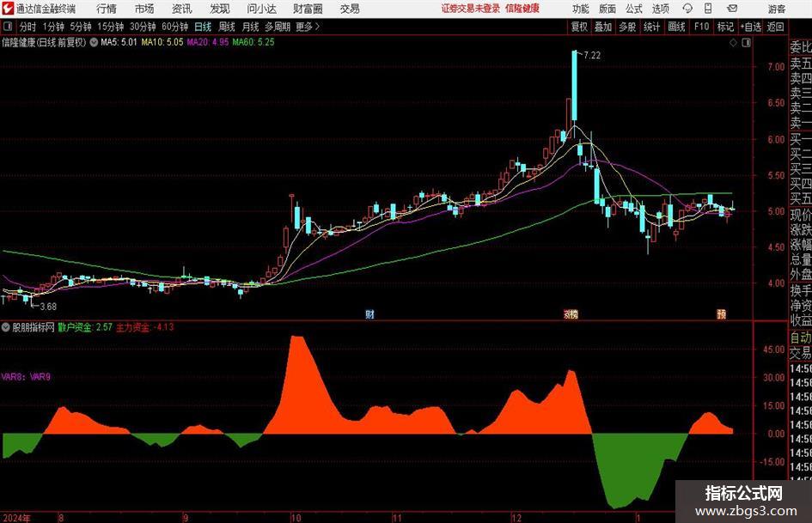This screenshot has width=812, height=523.
Task: Open the 财富圈 menu
Action: point(308,9)
